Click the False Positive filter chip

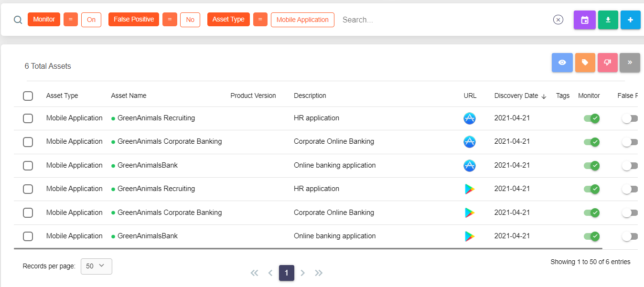tap(134, 20)
